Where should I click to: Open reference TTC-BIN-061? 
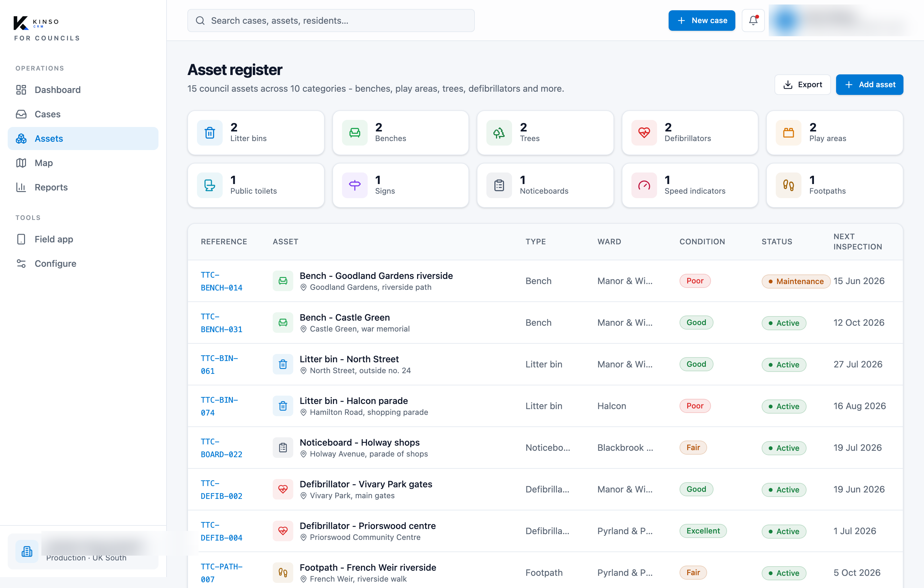pyautogui.click(x=219, y=365)
